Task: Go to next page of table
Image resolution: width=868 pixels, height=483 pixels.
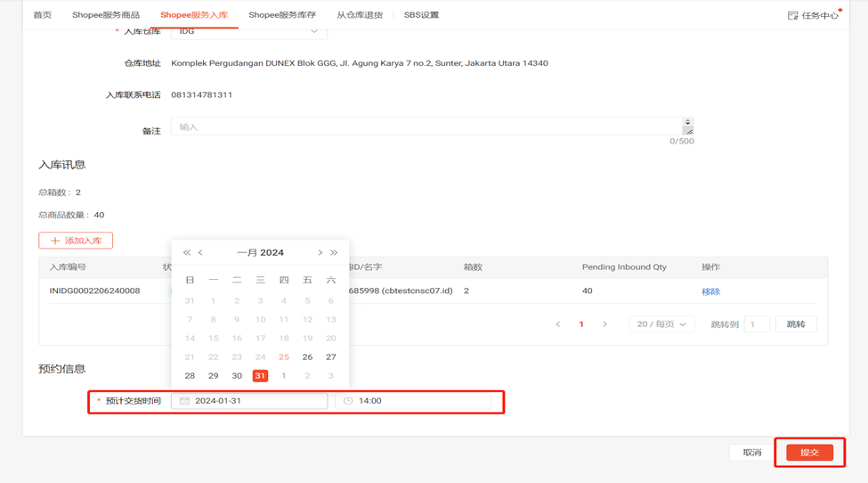Action: (x=604, y=324)
